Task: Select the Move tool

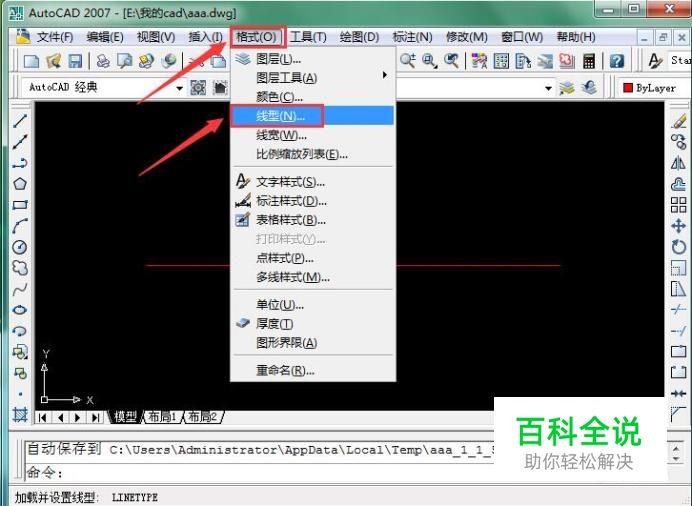Action: tap(679, 226)
